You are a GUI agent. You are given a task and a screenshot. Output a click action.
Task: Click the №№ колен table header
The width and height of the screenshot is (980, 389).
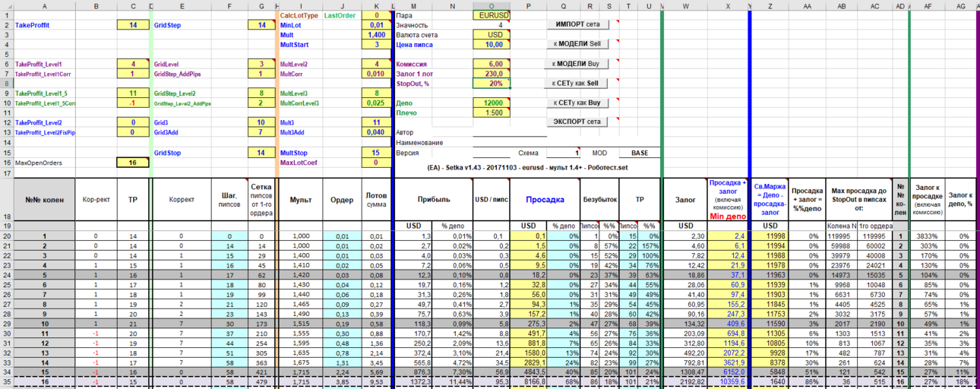(45, 200)
